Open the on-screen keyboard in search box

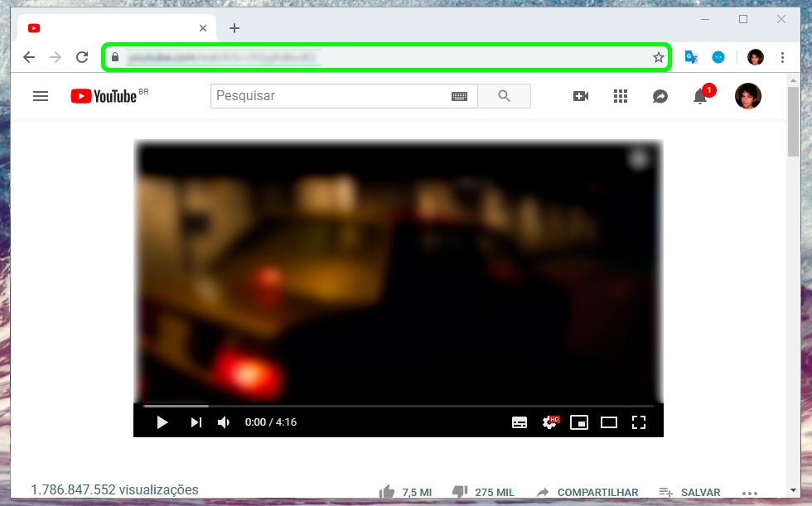[459, 96]
